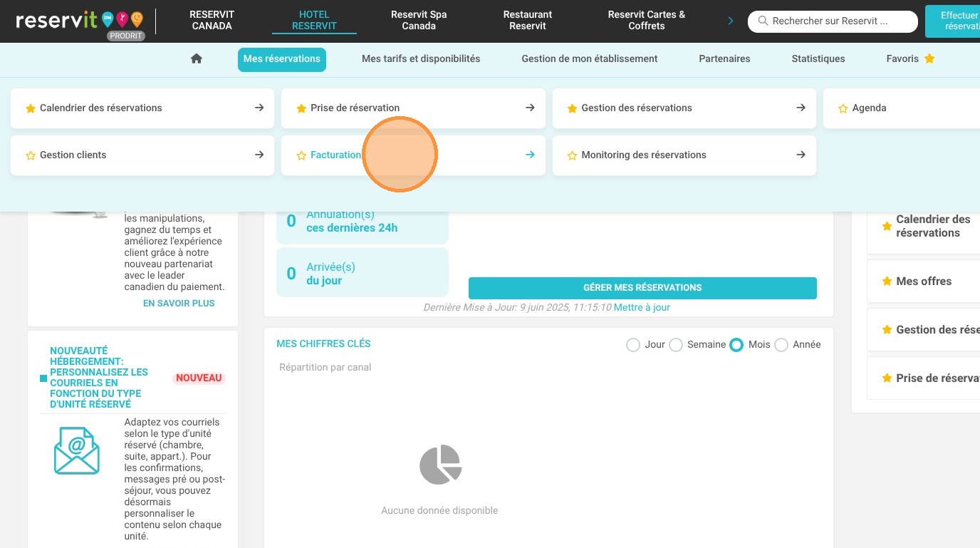Open Prise de réservation from the dropdown menu
Viewport: 980px width, 548px height.
(413, 108)
